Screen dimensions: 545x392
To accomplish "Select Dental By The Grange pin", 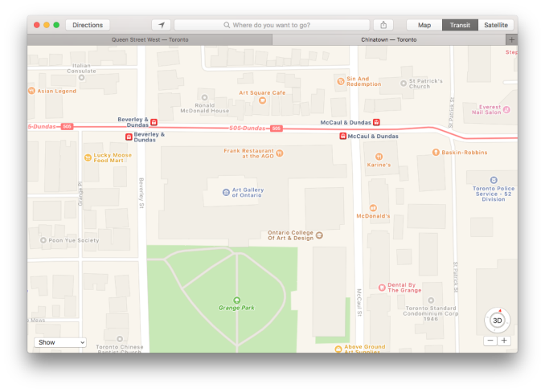I will pyautogui.click(x=382, y=287).
